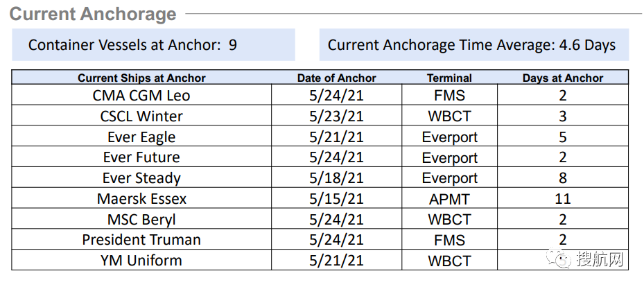Click the Current Anchorage heading
The image size is (644, 287).
[93, 14]
